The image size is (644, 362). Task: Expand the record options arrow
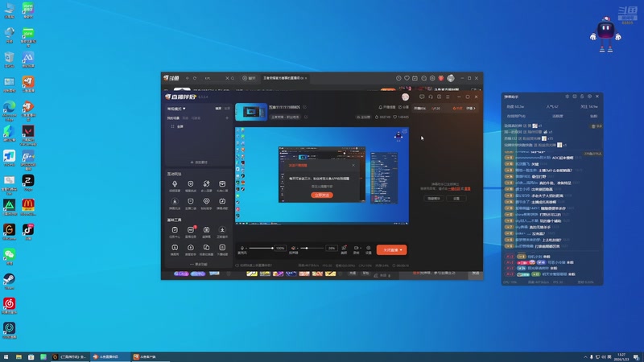click(x=360, y=248)
